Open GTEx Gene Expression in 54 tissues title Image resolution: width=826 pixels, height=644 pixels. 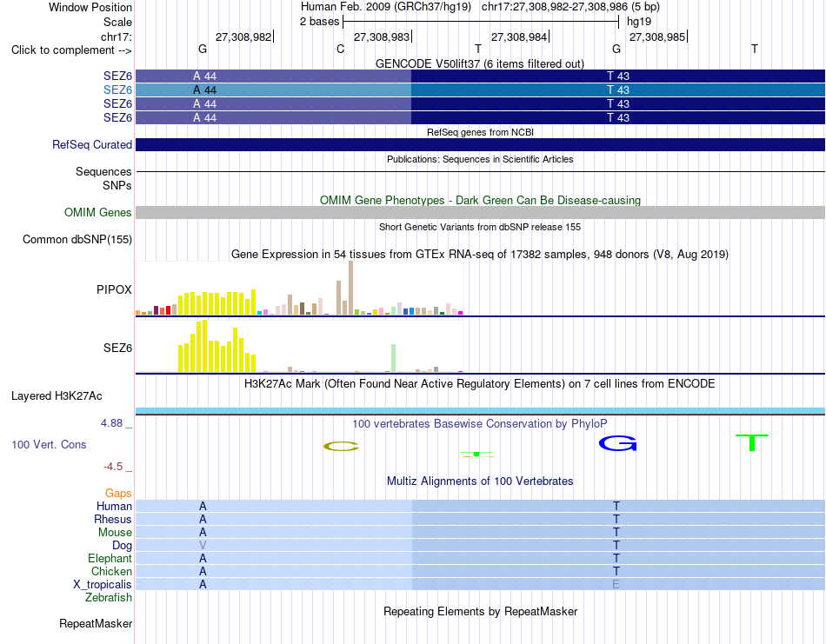click(x=479, y=255)
